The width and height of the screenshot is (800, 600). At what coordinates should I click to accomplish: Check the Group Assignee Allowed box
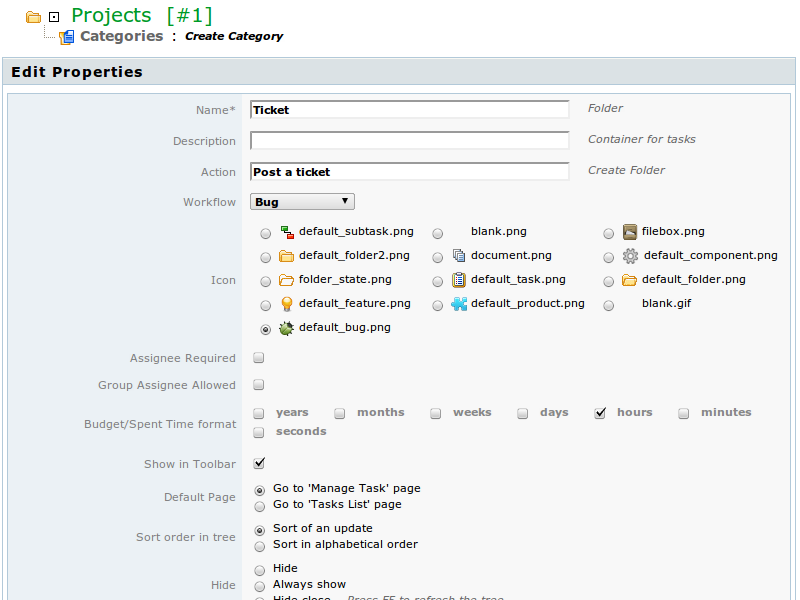pyautogui.click(x=259, y=384)
